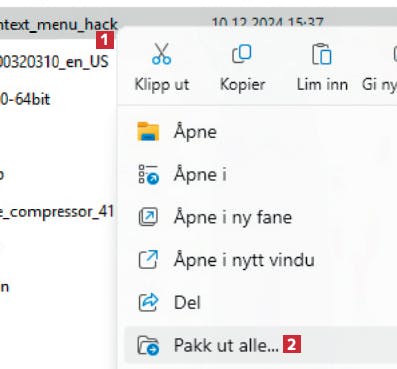Screen dimensions: 397x369
Task: Click the Lim inn clipboard icon
Action: point(322,54)
